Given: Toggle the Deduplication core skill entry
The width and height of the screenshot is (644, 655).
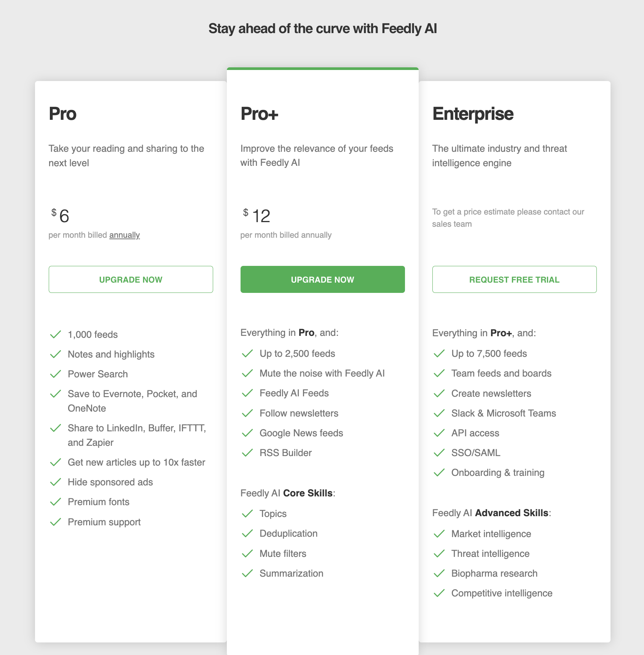Looking at the screenshot, I should coord(288,533).
